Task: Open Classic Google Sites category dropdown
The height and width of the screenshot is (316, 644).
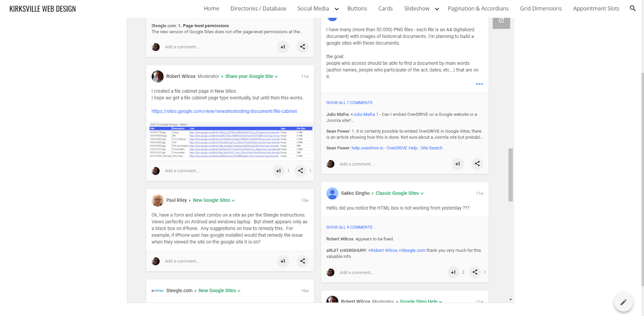Action: tap(400, 193)
